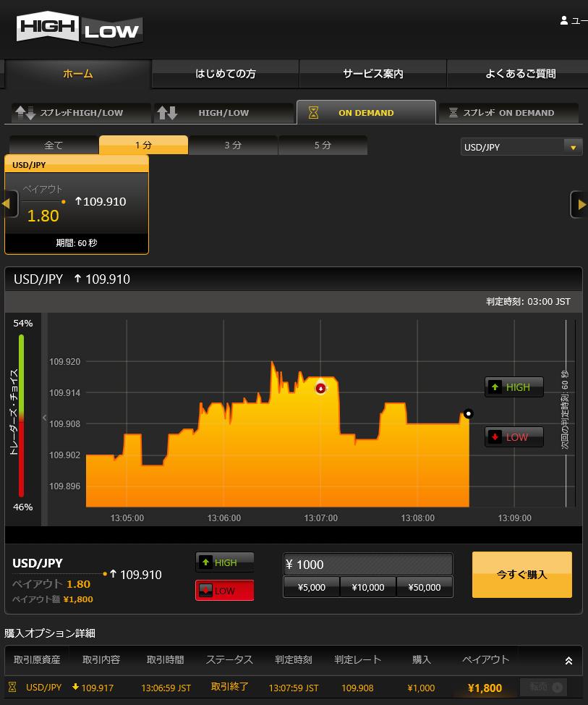Select the 5分 duration filter

pos(323,145)
